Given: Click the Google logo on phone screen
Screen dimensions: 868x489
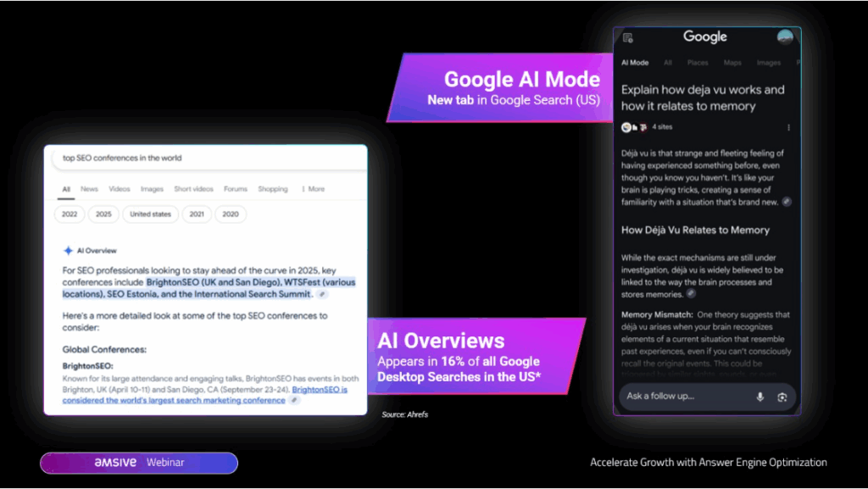Looking at the screenshot, I should [x=704, y=37].
